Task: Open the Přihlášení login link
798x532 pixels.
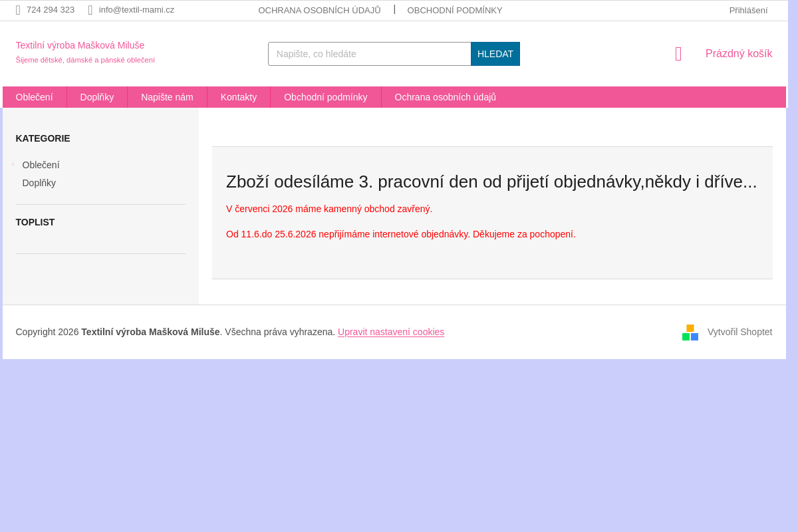Action: coord(748,11)
